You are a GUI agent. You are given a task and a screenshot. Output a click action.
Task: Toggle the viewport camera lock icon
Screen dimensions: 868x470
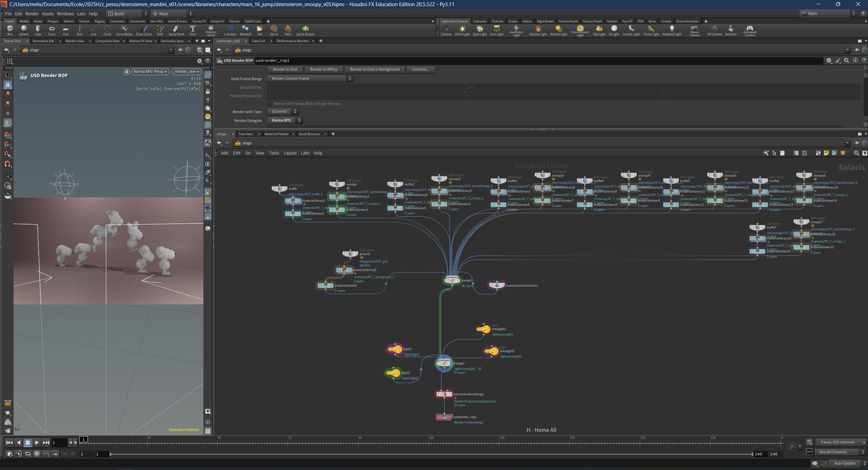coord(127,72)
